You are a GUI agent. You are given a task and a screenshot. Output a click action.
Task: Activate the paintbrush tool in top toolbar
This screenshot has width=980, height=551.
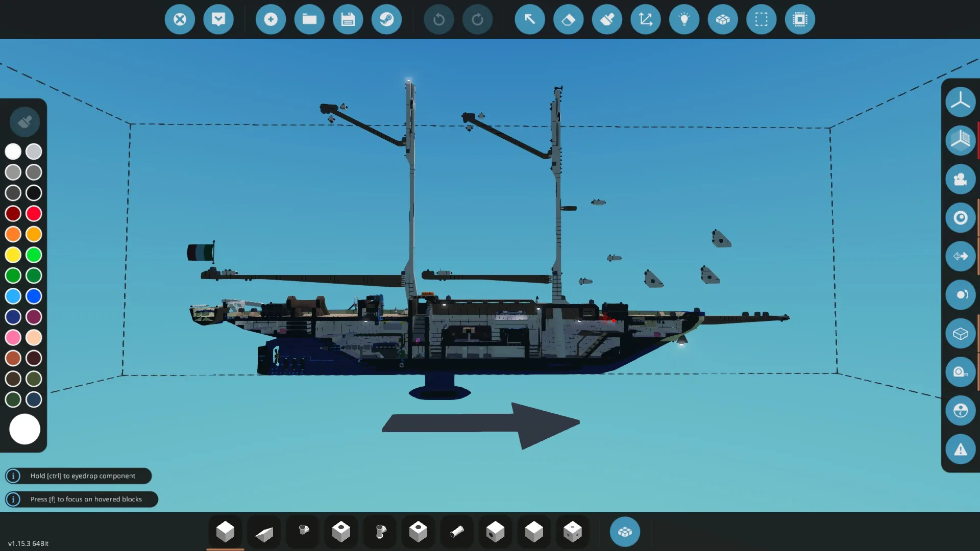coord(607,19)
